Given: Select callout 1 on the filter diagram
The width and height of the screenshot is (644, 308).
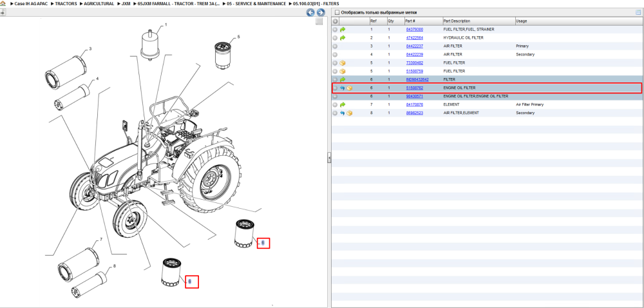Looking at the screenshot, I should [x=166, y=24].
